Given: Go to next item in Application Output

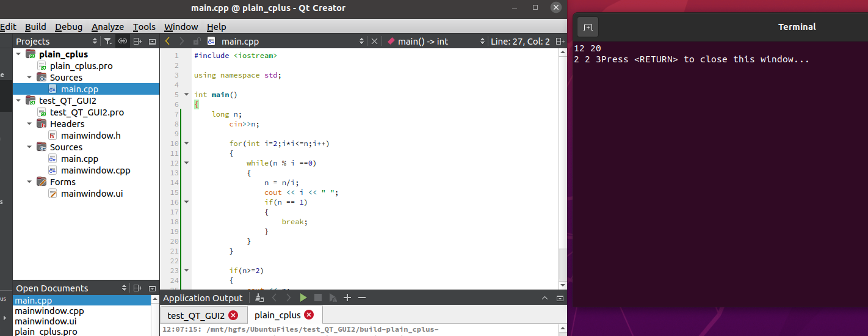Looking at the screenshot, I should pyautogui.click(x=289, y=298).
